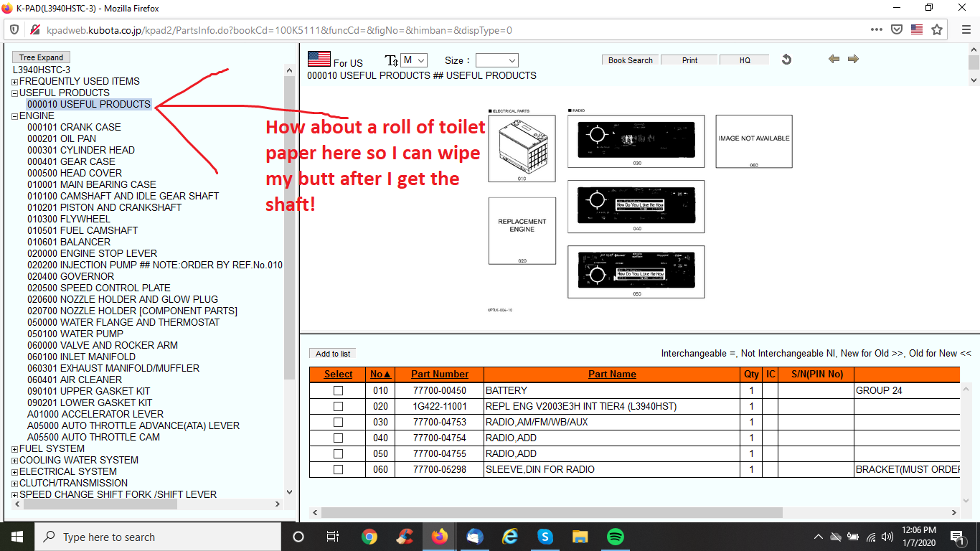Image resolution: width=980 pixels, height=551 pixels.
Task: Select 010300 FLYWHEEL in the tree
Action: [x=69, y=219]
